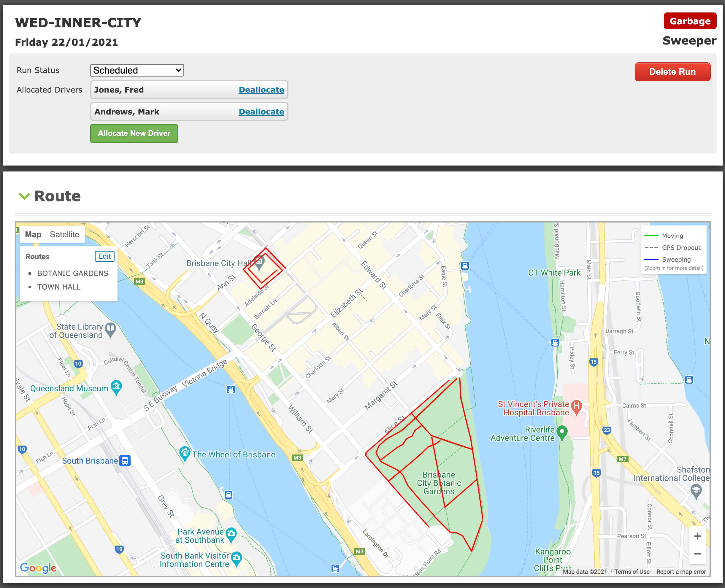The width and height of the screenshot is (725, 588).
Task: Click Brisbane City Botanic Gardens label
Action: pyautogui.click(x=439, y=483)
